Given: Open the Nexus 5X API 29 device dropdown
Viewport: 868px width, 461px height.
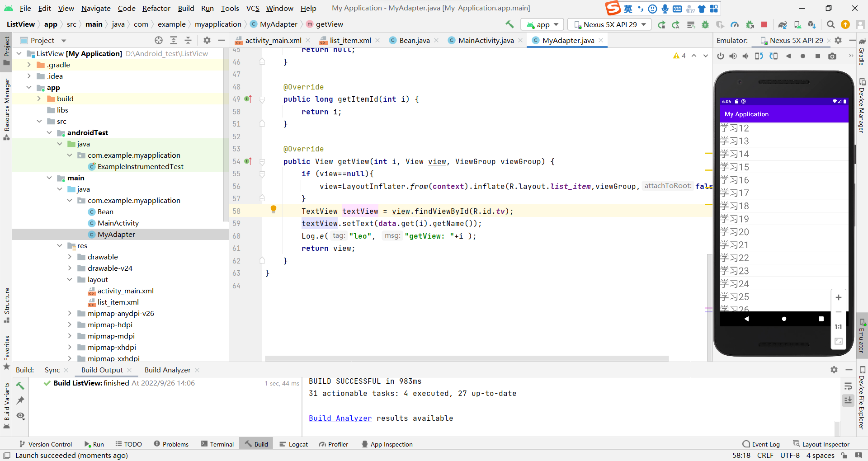Looking at the screenshot, I should click(x=609, y=24).
